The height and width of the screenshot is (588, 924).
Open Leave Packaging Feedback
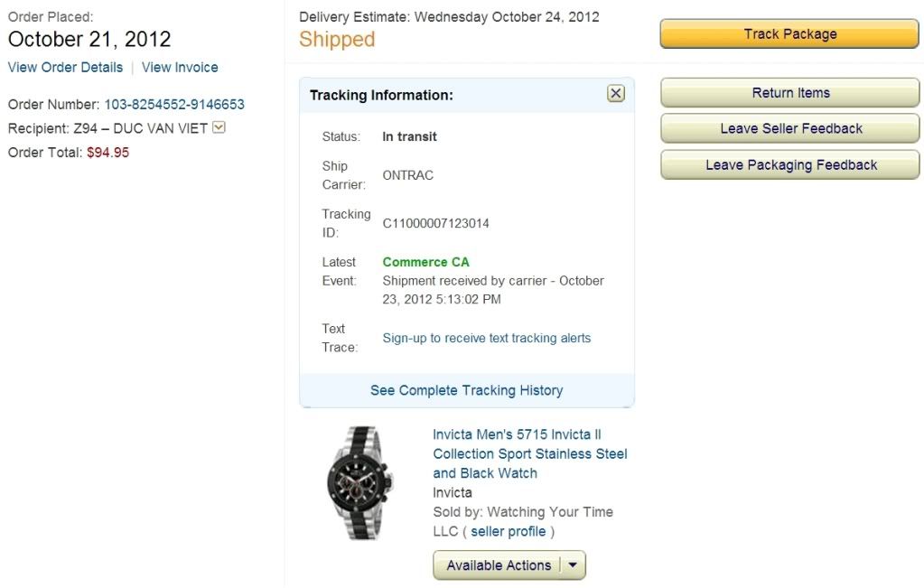[x=789, y=165]
